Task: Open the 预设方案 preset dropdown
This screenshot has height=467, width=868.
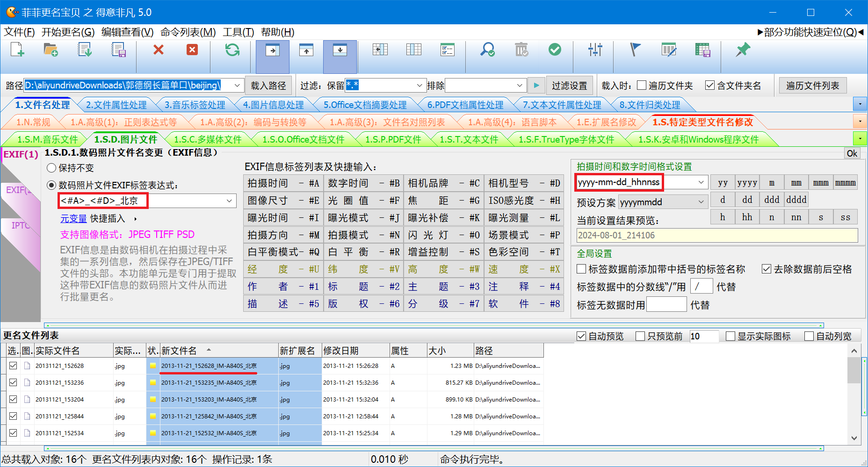Action: pos(701,202)
